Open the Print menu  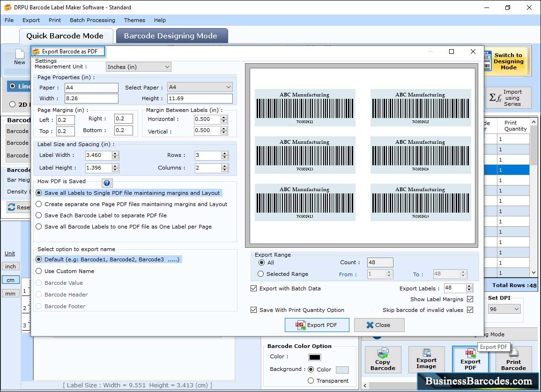pos(55,20)
